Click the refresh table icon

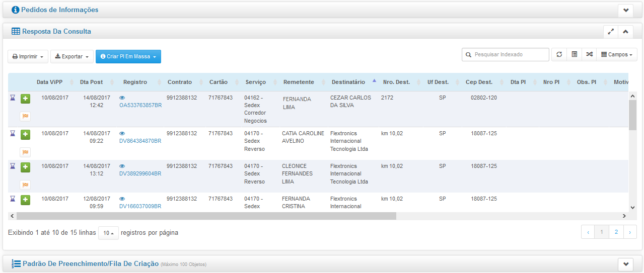pyautogui.click(x=559, y=55)
